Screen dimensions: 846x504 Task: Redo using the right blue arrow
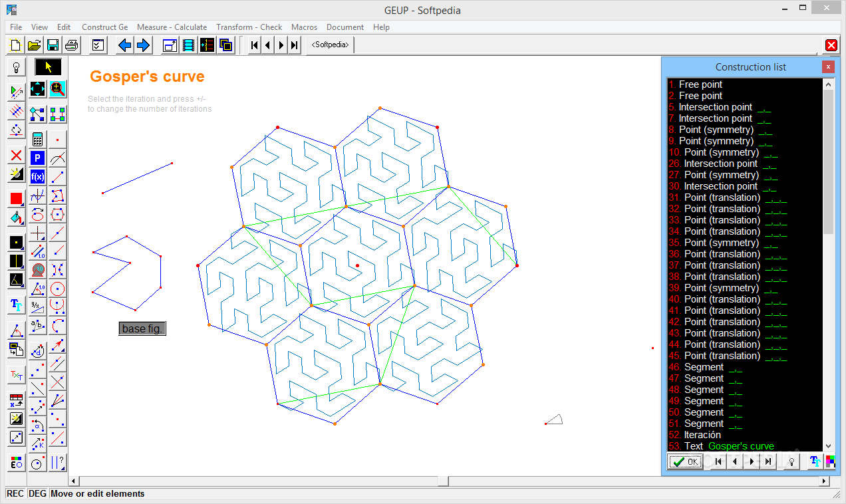tap(143, 45)
